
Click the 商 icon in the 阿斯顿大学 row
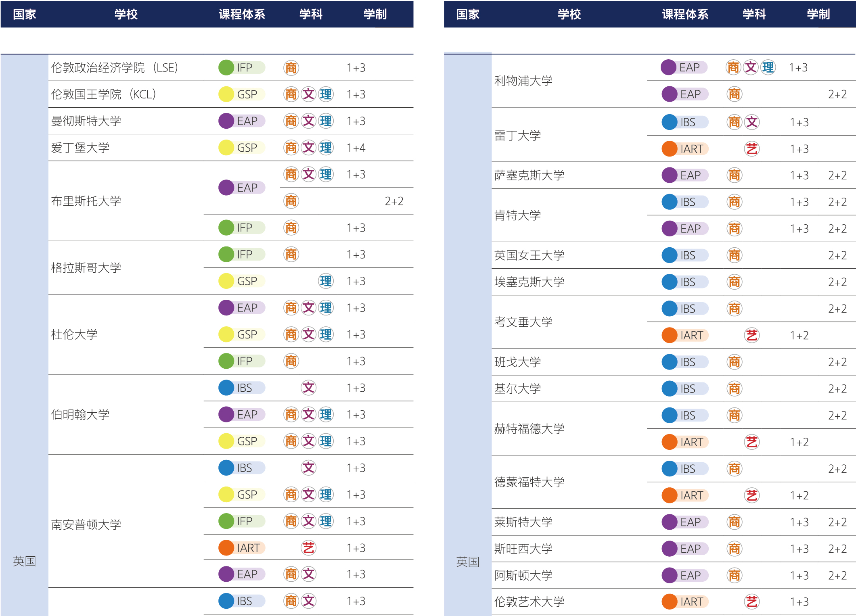click(735, 575)
